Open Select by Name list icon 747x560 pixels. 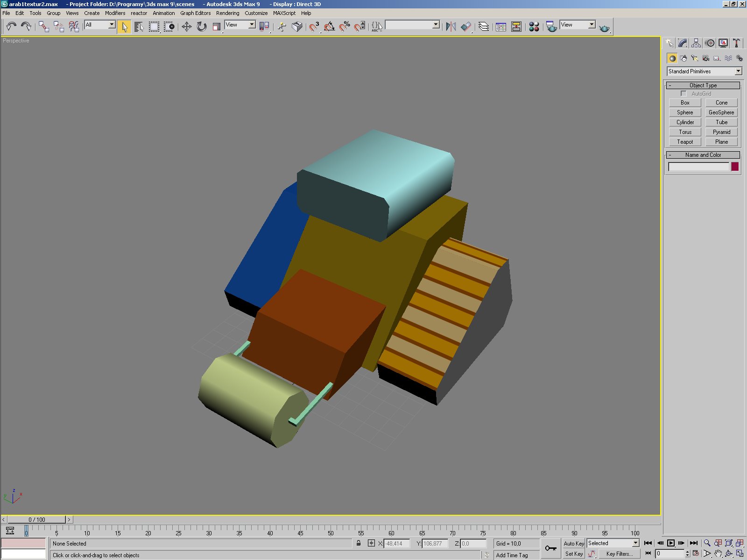pos(139,27)
